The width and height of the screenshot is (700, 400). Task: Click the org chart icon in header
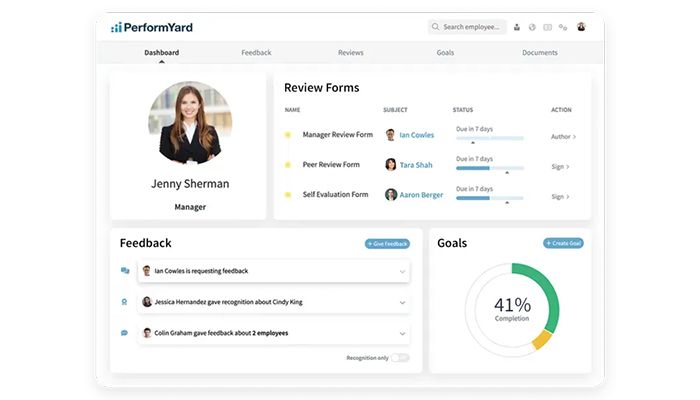[x=517, y=27]
